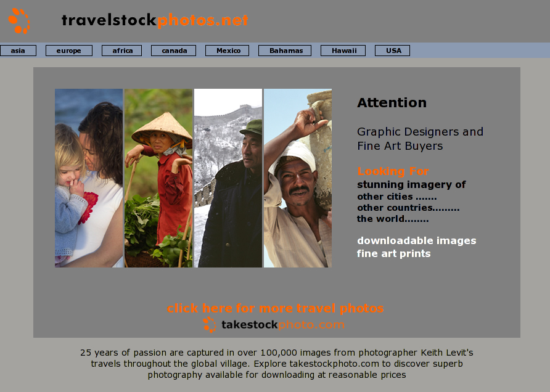Screen dimensions: 550x392
Task: Click 'Graphic Designers and' text line
Action: [421, 132]
